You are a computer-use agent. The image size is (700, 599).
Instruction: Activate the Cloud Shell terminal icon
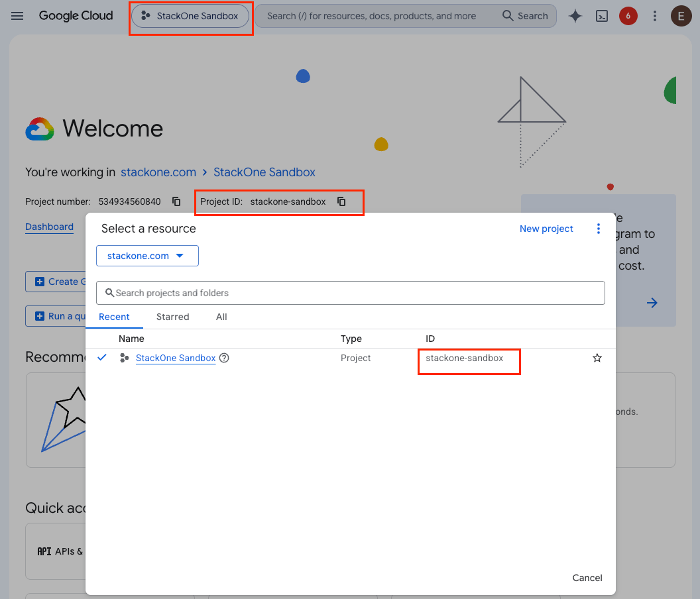coord(602,16)
